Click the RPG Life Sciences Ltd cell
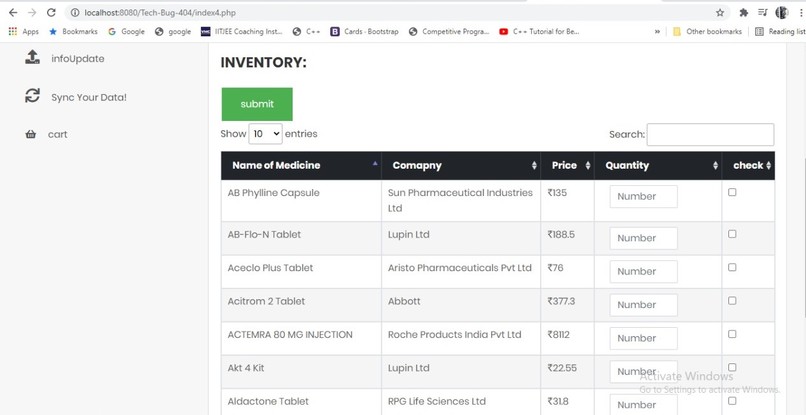The width and height of the screenshot is (806, 415). 461,402
